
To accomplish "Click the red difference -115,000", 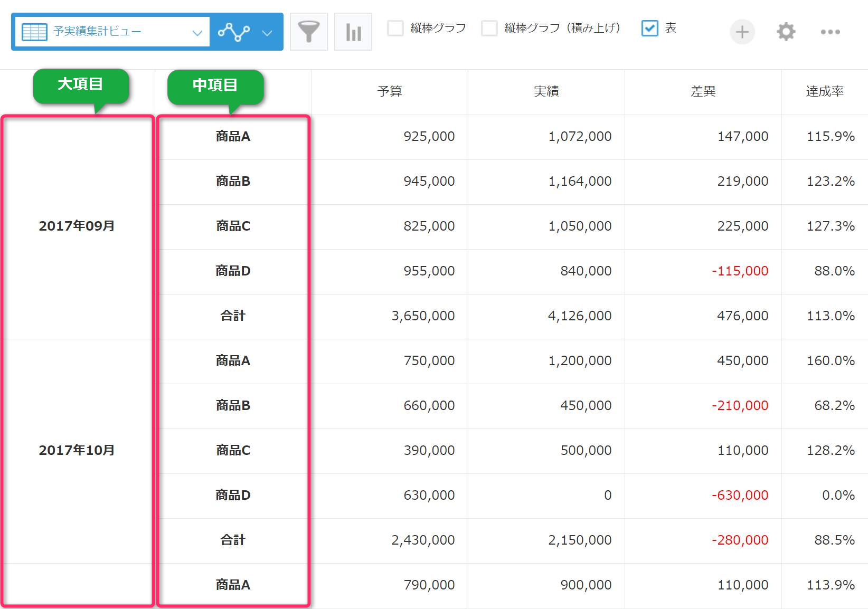I will pos(740,271).
